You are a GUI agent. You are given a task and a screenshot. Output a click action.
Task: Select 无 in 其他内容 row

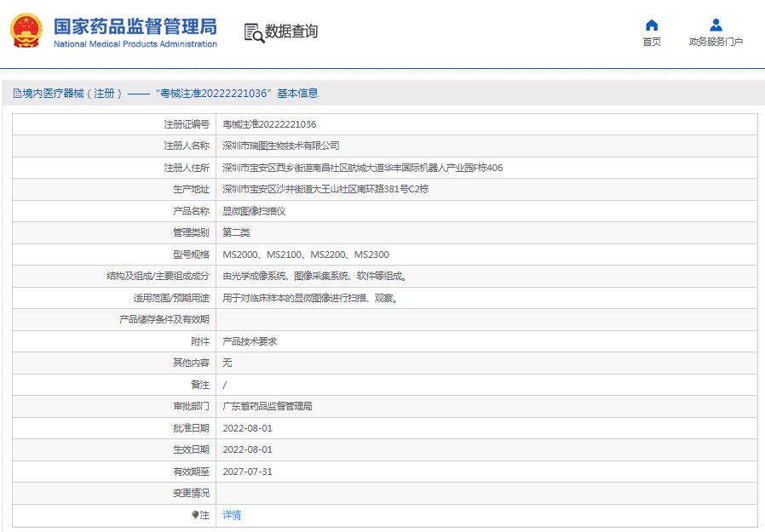pyautogui.click(x=227, y=363)
